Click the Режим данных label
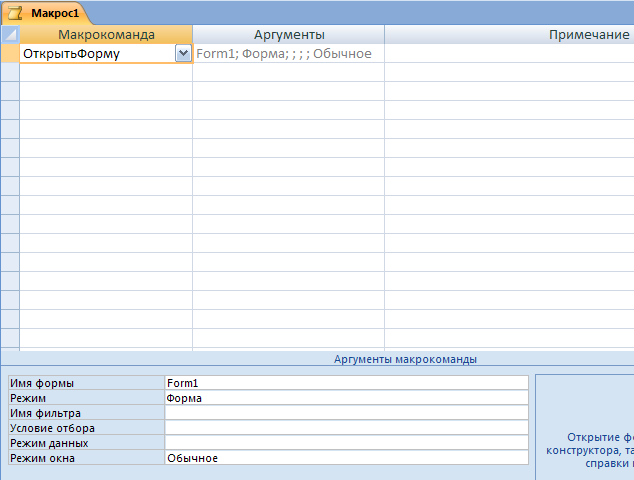 point(49,443)
